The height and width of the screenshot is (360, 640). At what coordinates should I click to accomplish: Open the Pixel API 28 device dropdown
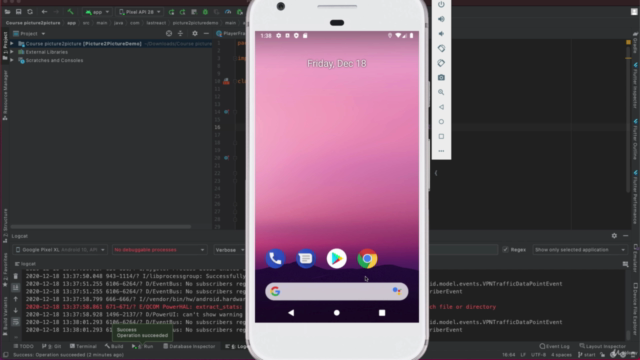(x=140, y=12)
